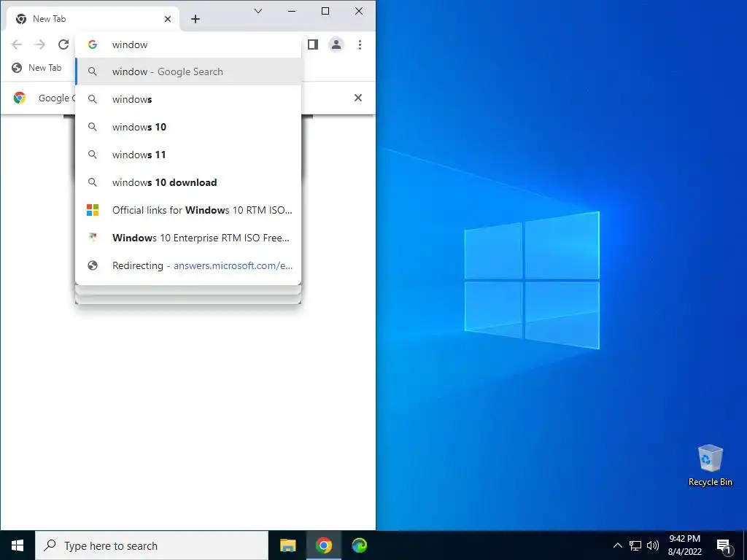Image resolution: width=747 pixels, height=560 pixels.
Task: Click the Microsoft logo icon in suggestions
Action: pos(93,210)
